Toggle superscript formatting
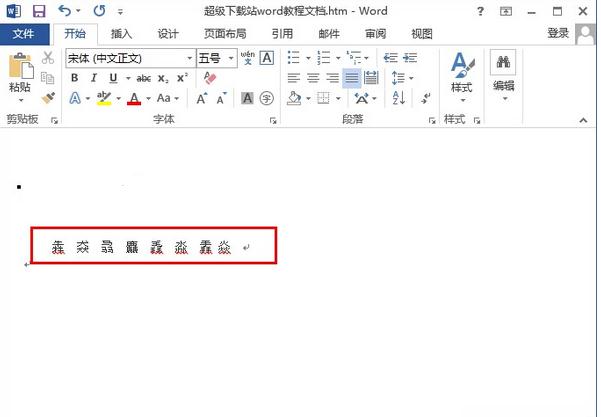Viewport: 601px width, 417px height. [x=182, y=78]
